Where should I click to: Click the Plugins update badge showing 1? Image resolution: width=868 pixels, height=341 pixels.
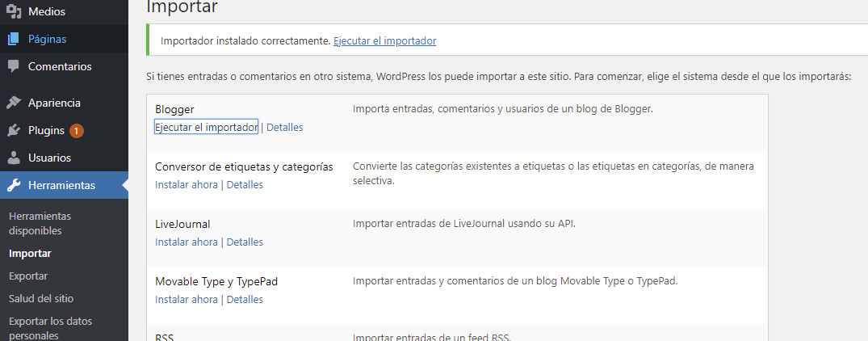pyautogui.click(x=77, y=131)
